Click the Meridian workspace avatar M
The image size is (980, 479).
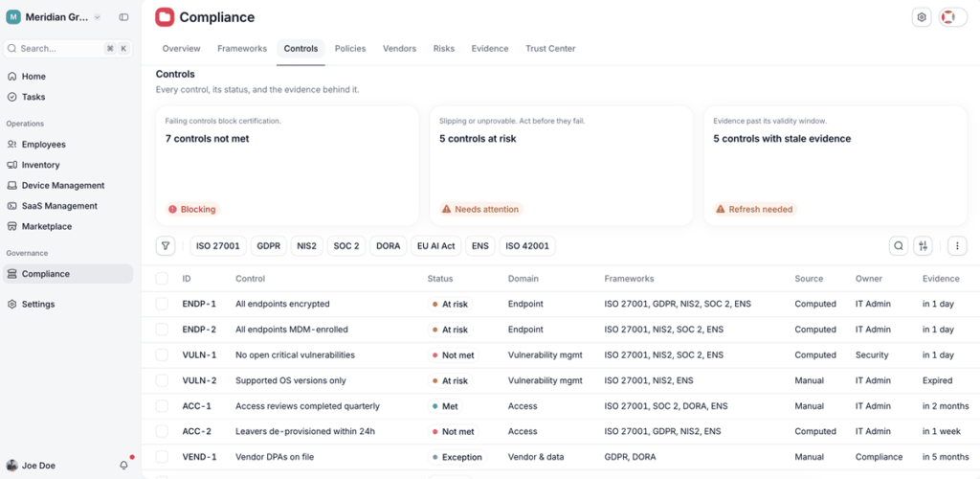[x=13, y=17]
